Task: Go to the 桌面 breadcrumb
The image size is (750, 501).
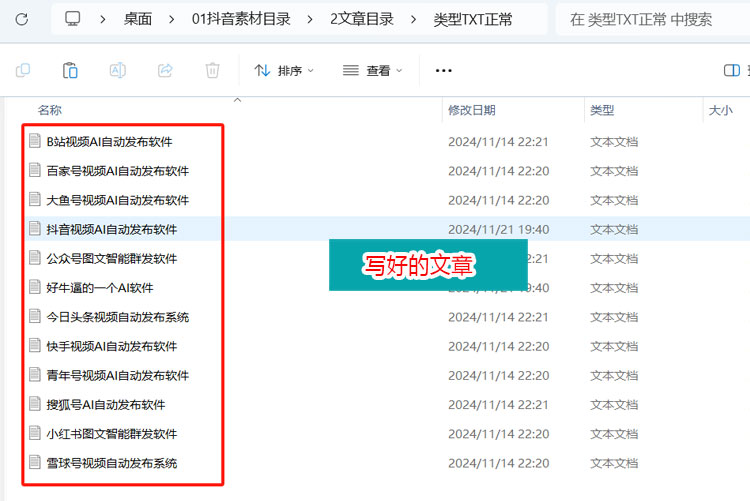Action: pyautogui.click(x=138, y=19)
